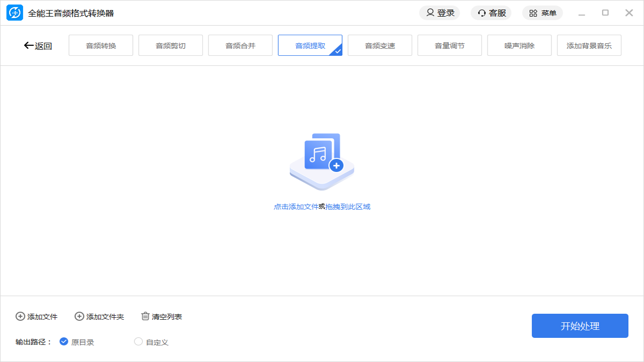Click the central music file upload icon
This screenshot has height=362, width=644.
[x=321, y=160]
